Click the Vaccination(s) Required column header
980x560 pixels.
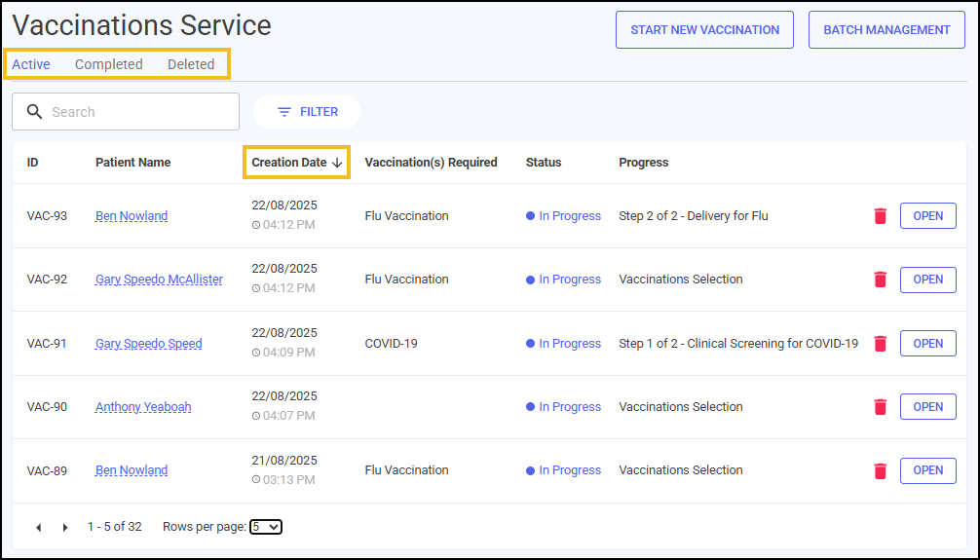(x=432, y=163)
